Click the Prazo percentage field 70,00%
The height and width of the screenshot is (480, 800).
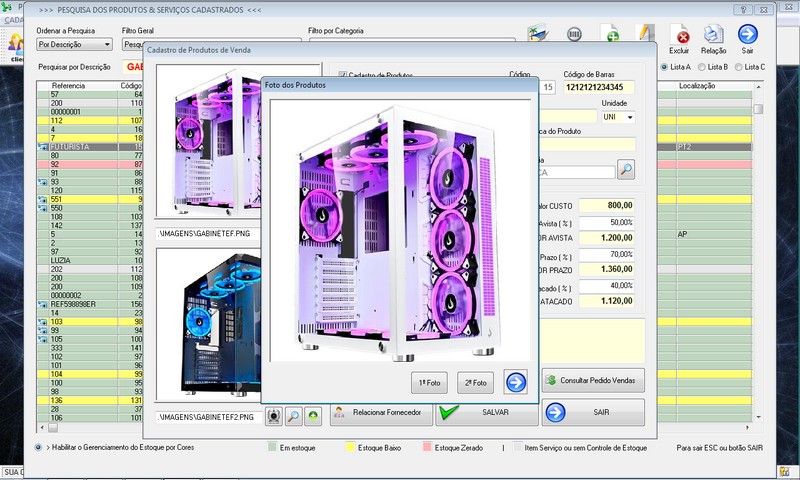(x=607, y=255)
